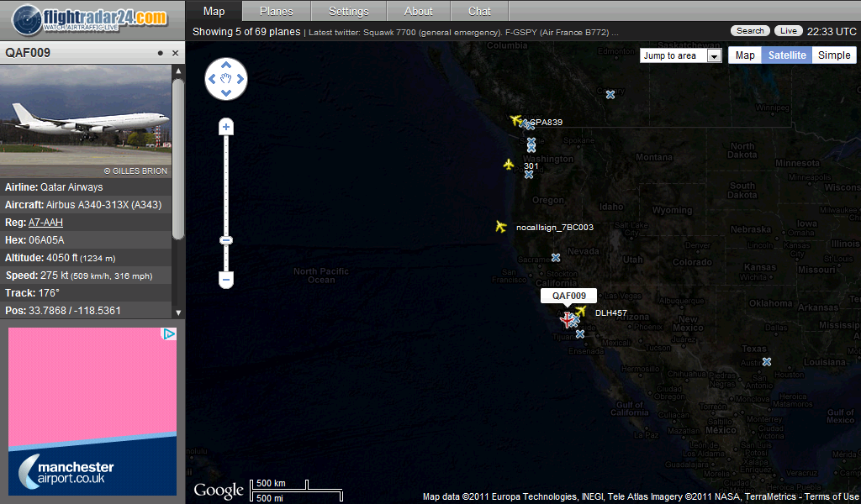Select the nocallsign_7BC003 plane icon
861x504 pixels.
coord(501,226)
